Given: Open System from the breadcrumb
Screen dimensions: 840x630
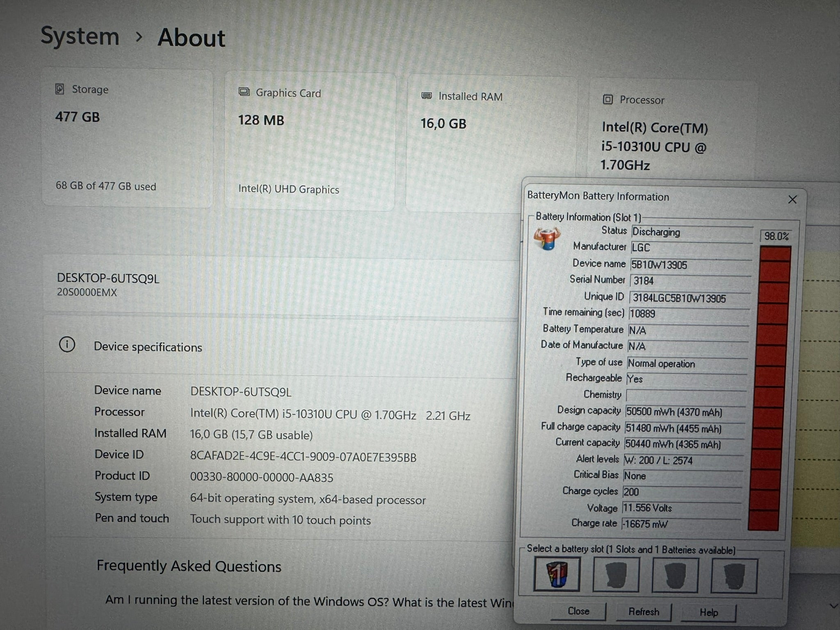Looking at the screenshot, I should 80,36.
